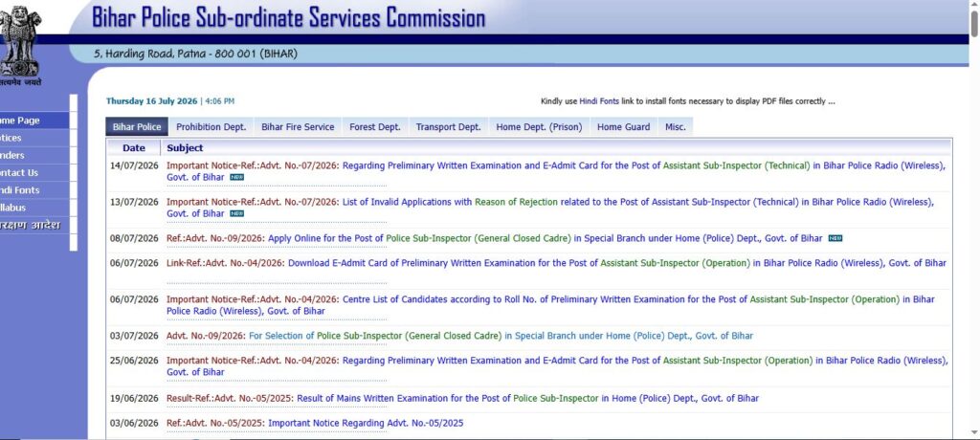The width and height of the screenshot is (980, 440).
Task: Open the Forest Dept. tab
Action: [x=375, y=127]
